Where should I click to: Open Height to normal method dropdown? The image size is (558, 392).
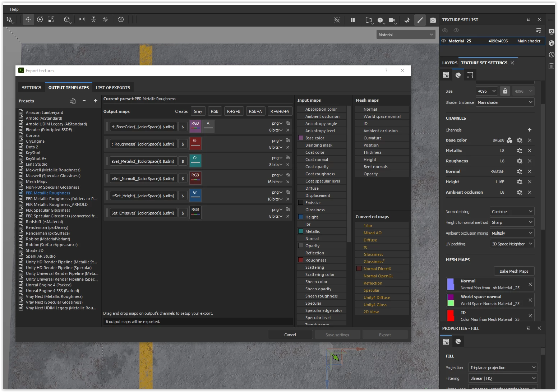tap(512, 222)
